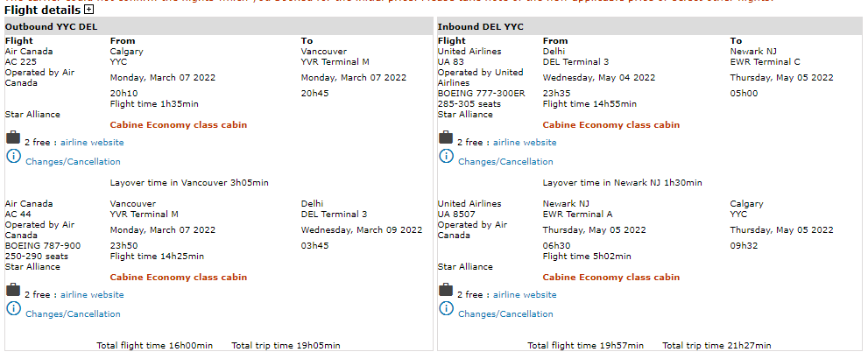Click the baggage suitcase icon for flight AC 225
The image size is (868, 359).
click(x=12, y=137)
